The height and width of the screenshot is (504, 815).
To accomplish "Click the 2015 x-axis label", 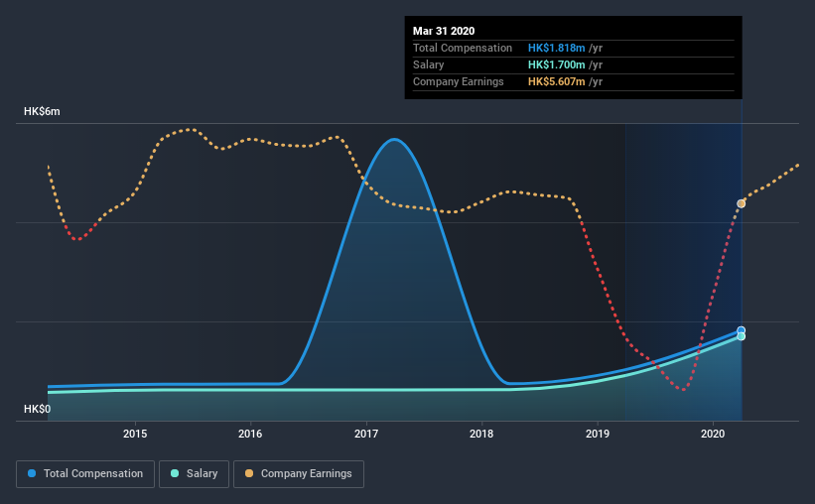I will (135, 434).
